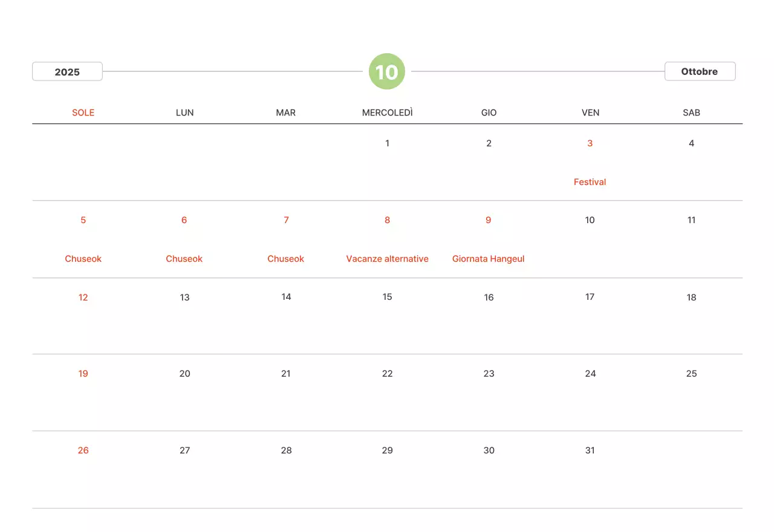The height and width of the screenshot is (532, 774).
Task: Select the SAB column header
Action: (x=691, y=112)
